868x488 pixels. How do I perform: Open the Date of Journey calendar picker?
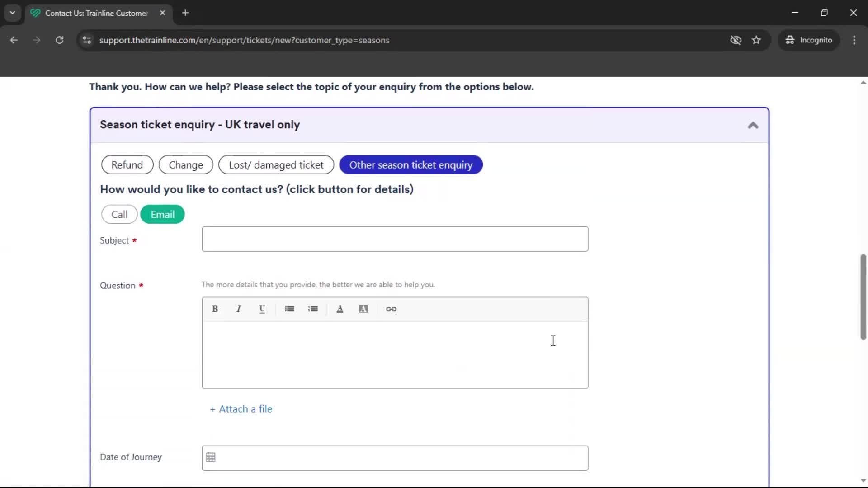coord(211,457)
